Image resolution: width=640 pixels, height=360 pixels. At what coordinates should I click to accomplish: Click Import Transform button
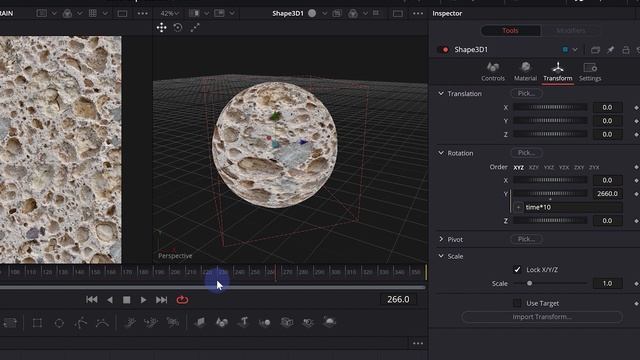coord(542,317)
